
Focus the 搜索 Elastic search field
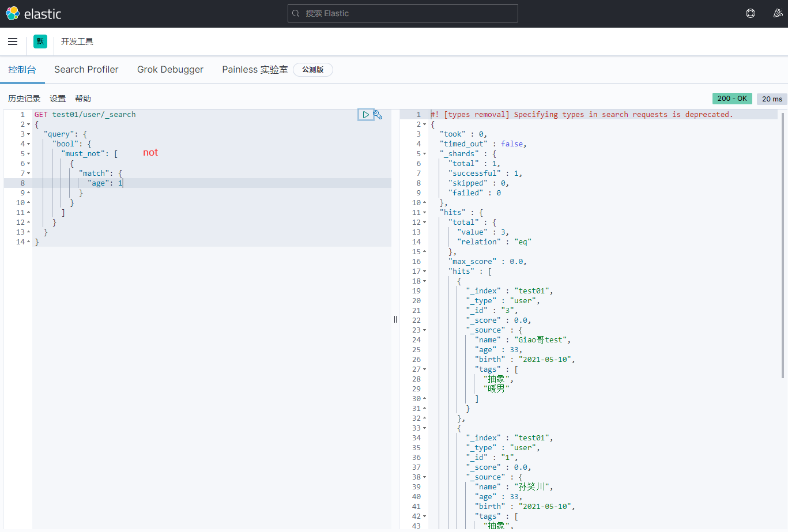coord(402,13)
